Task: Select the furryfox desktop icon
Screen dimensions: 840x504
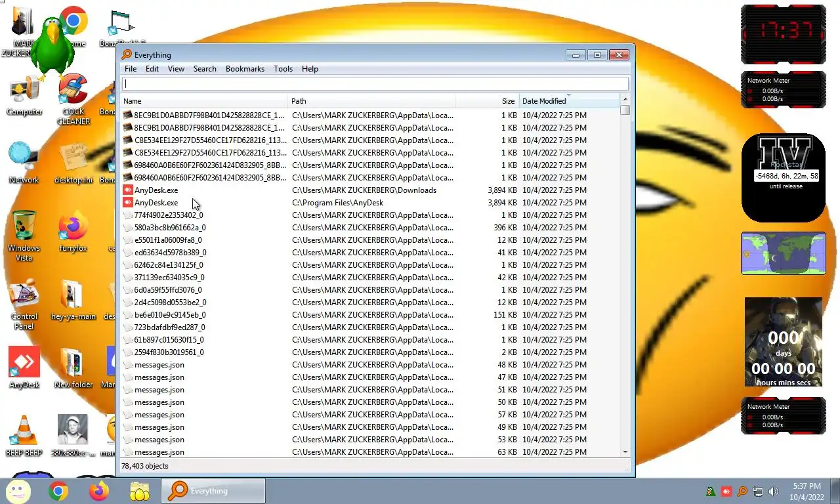Action: point(73,231)
